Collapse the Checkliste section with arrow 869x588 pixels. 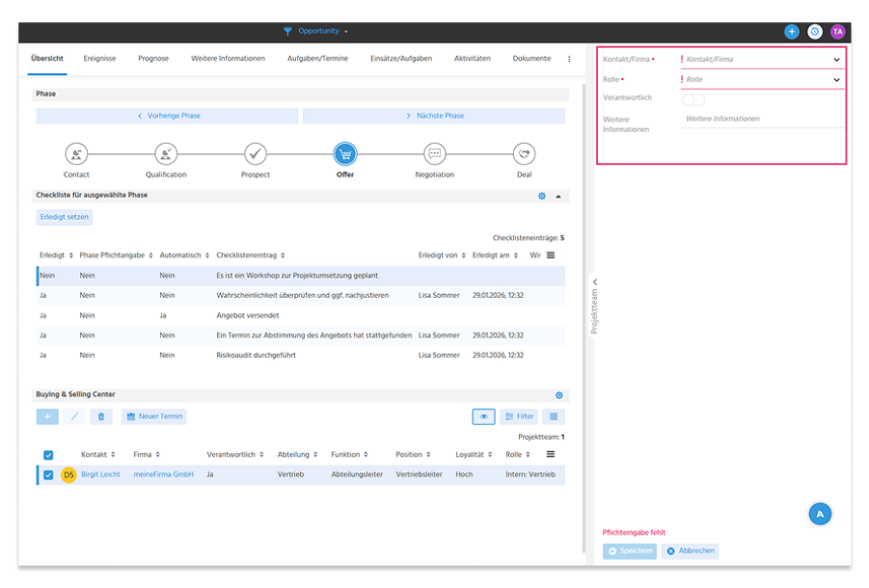point(558,196)
